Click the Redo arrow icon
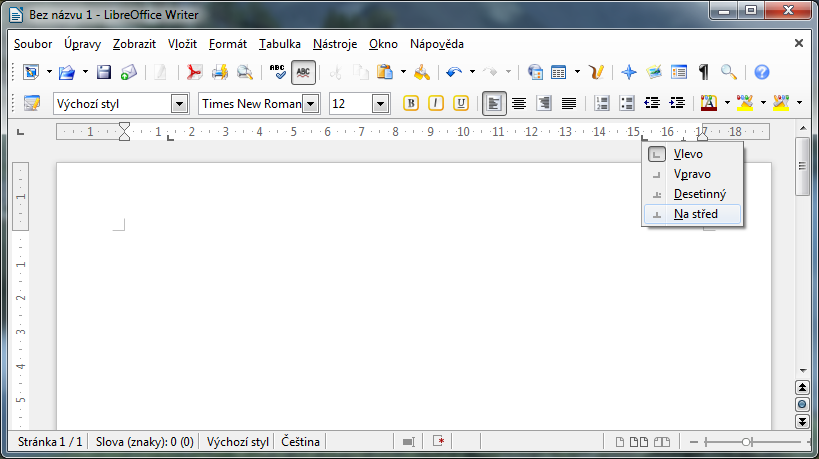The image size is (819, 459). 490,72
